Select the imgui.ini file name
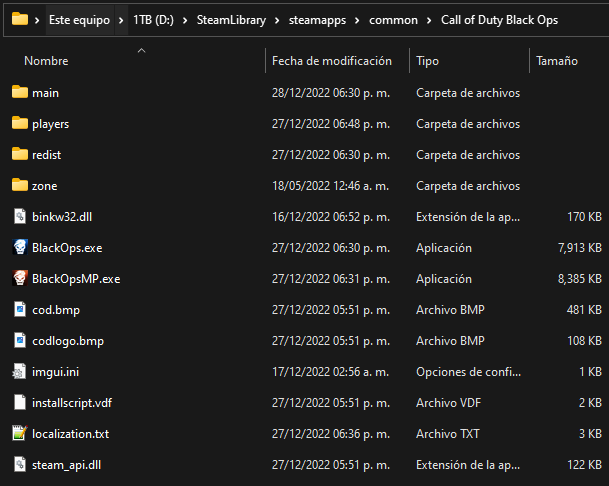This screenshot has width=609, height=486. pyautogui.click(x=55, y=372)
